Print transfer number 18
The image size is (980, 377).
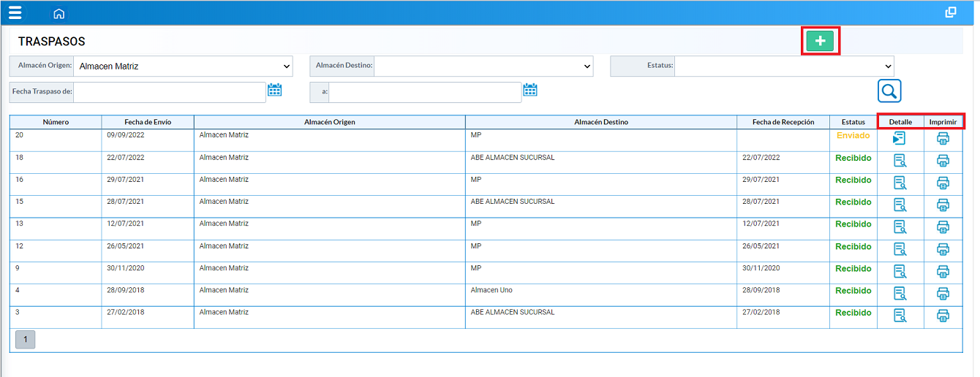[943, 161]
